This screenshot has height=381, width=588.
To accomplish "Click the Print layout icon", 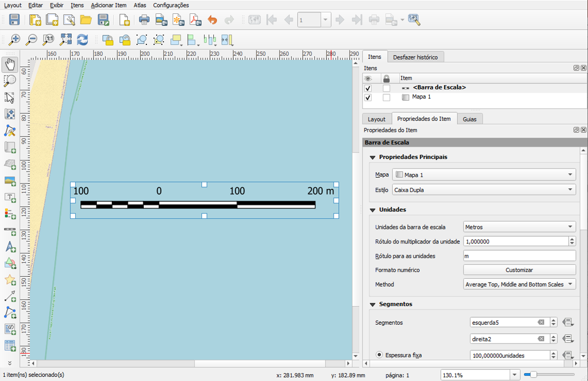I will (x=144, y=20).
